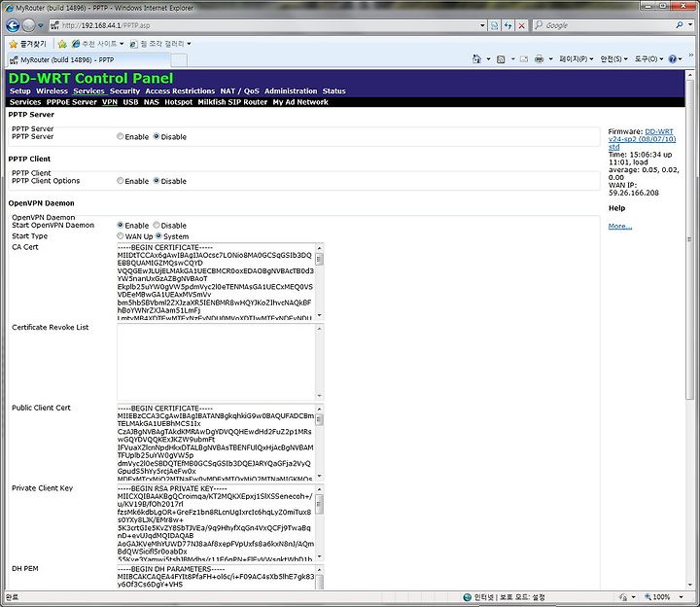Choose System start type
The image size is (700, 607).
tap(158, 235)
